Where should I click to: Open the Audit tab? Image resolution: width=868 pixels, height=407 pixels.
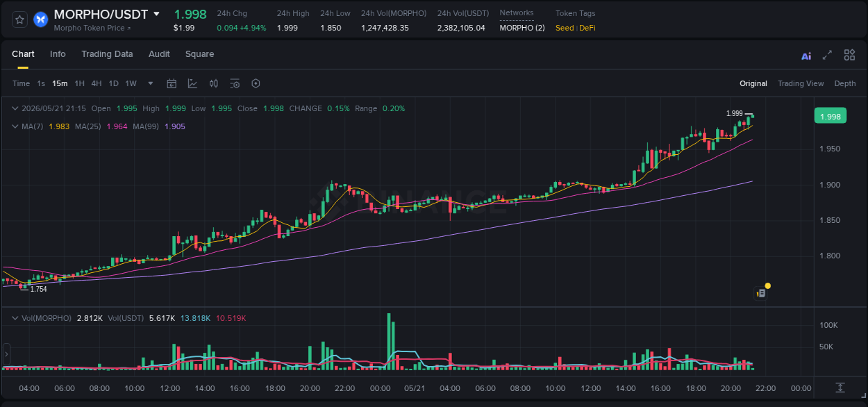159,54
